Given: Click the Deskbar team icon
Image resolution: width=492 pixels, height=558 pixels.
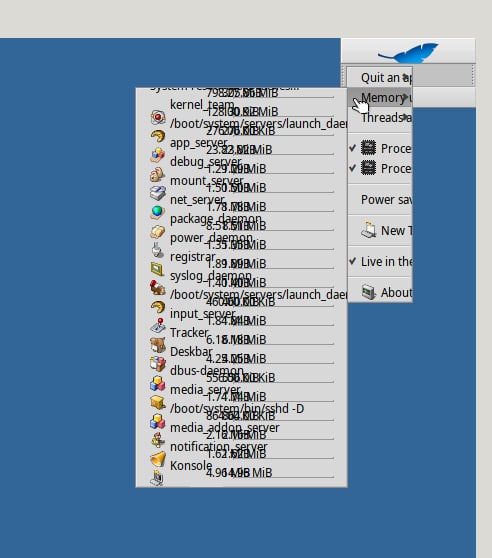Looking at the screenshot, I should tap(158, 364).
